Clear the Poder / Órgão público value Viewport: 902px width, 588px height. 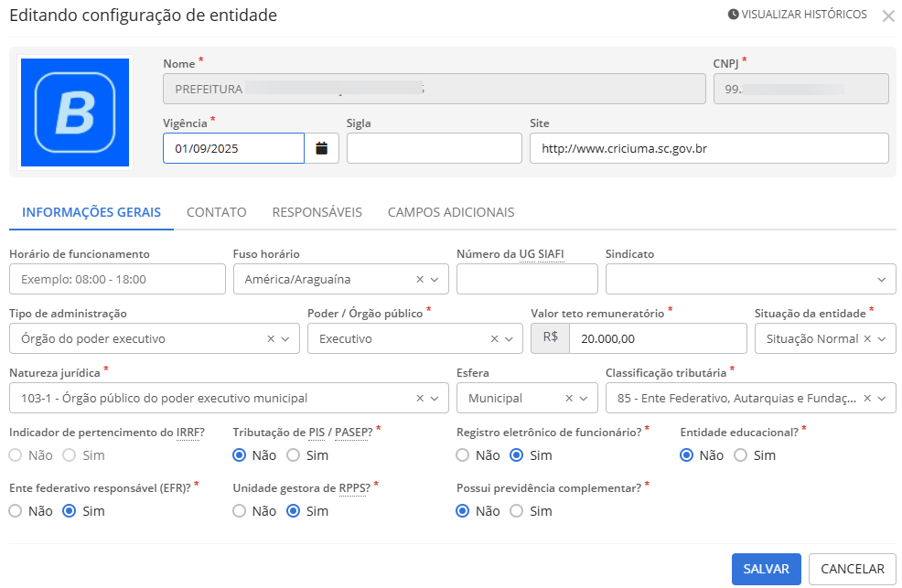[x=494, y=339]
